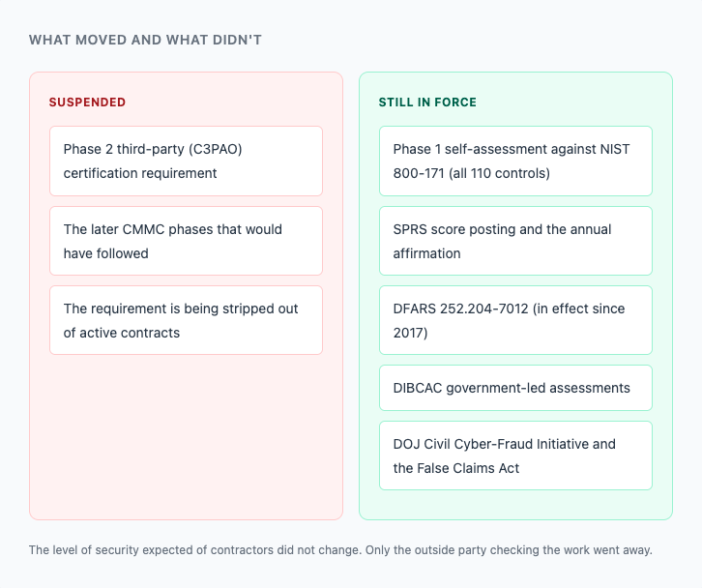Click the text 'certification requirement'
Image resolution: width=702 pixels, height=588 pixels.
(140, 173)
